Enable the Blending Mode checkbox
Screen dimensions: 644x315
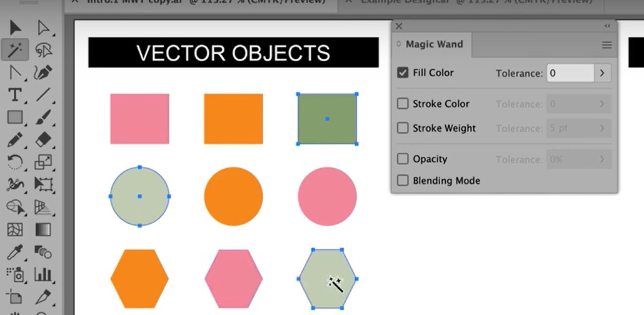[x=403, y=180]
